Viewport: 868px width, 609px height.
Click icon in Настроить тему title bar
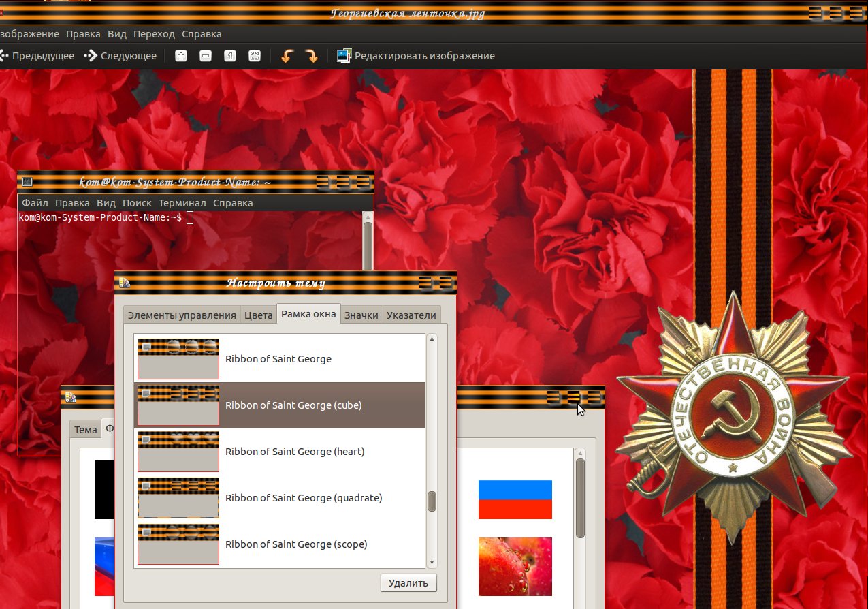124,283
